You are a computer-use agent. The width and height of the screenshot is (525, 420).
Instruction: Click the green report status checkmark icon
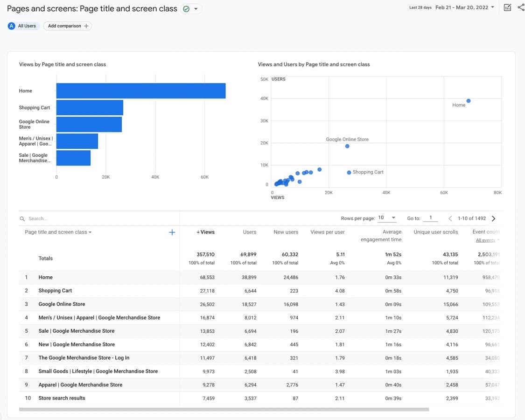pos(186,9)
